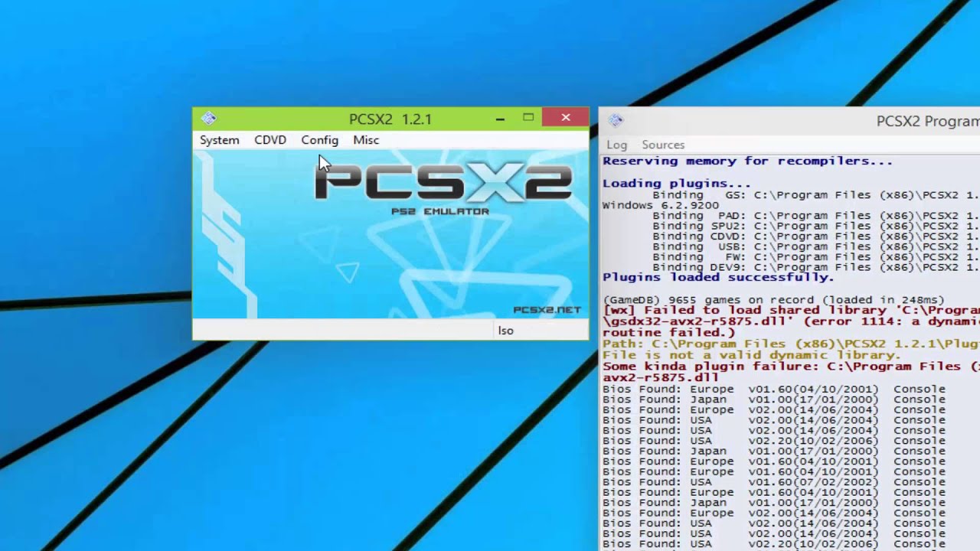The height and width of the screenshot is (551, 980).
Task: Click the 'Binding PAD:' log line
Action: (815, 216)
